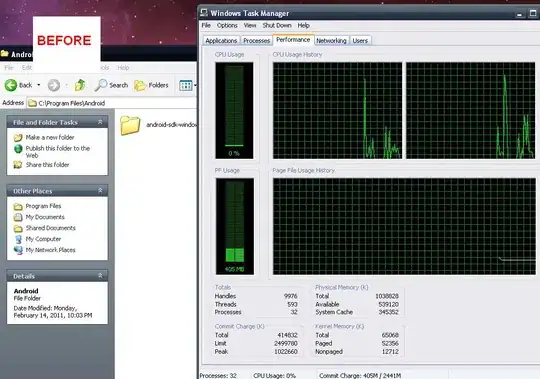The height and width of the screenshot is (379, 540).
Task: Click the green Back arrow in Explorer
Action: (11, 85)
